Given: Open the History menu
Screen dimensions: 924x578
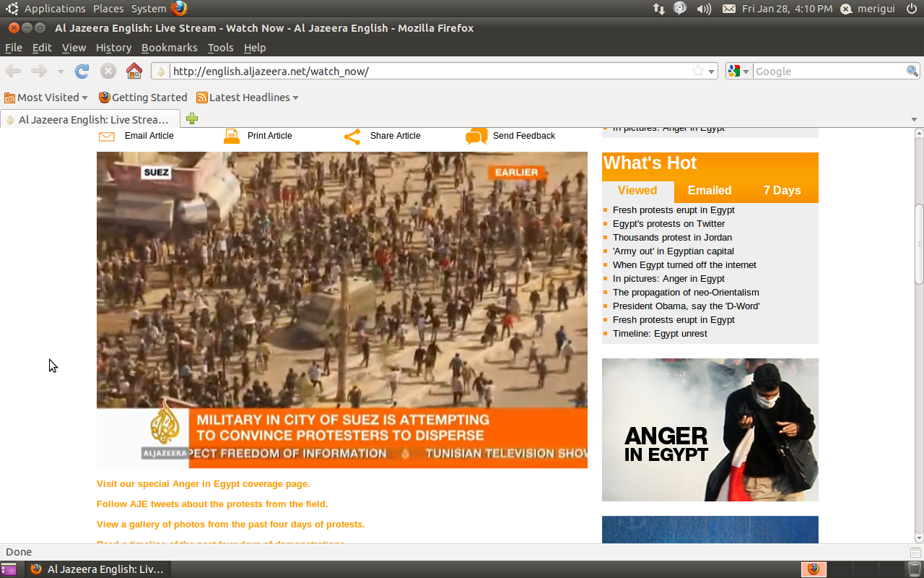Looking at the screenshot, I should pyautogui.click(x=113, y=48).
